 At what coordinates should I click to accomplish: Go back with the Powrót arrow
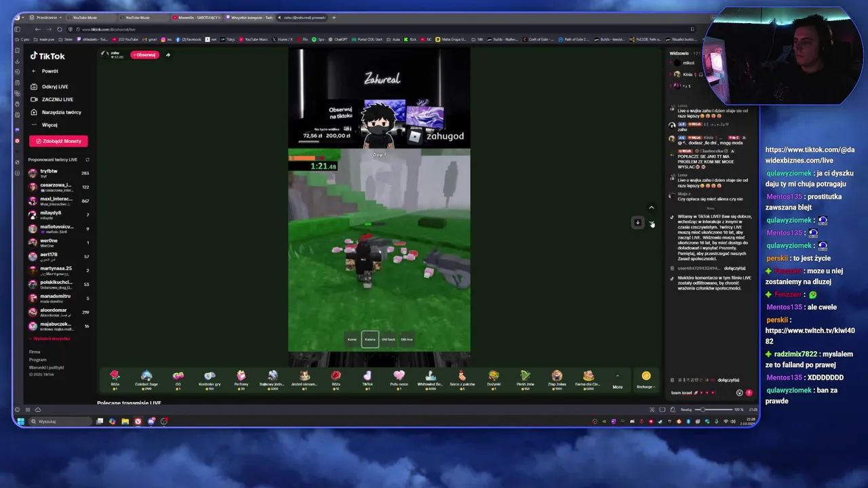33,71
